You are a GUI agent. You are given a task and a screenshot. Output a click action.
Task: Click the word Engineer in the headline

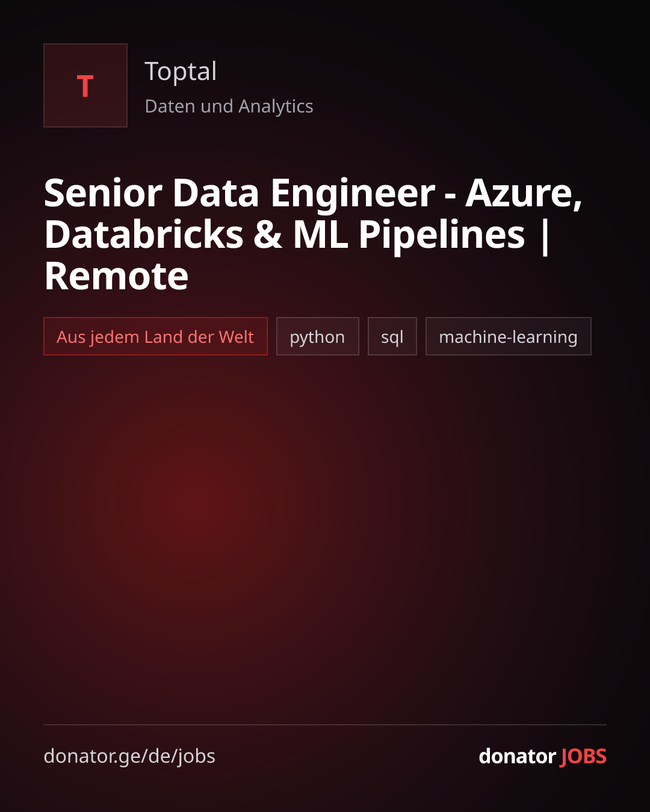(x=353, y=194)
